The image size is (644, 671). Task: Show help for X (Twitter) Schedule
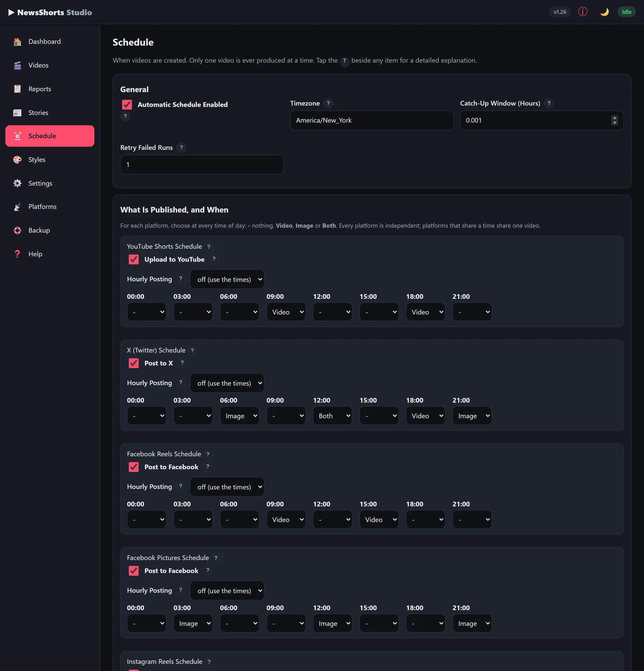click(x=192, y=350)
